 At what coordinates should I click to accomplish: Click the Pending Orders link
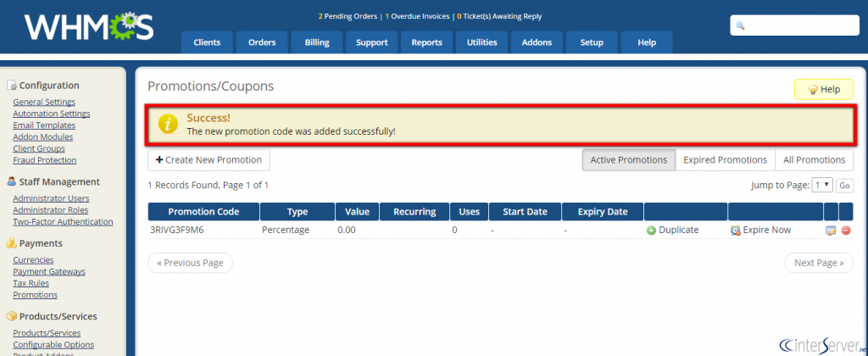coord(348,16)
